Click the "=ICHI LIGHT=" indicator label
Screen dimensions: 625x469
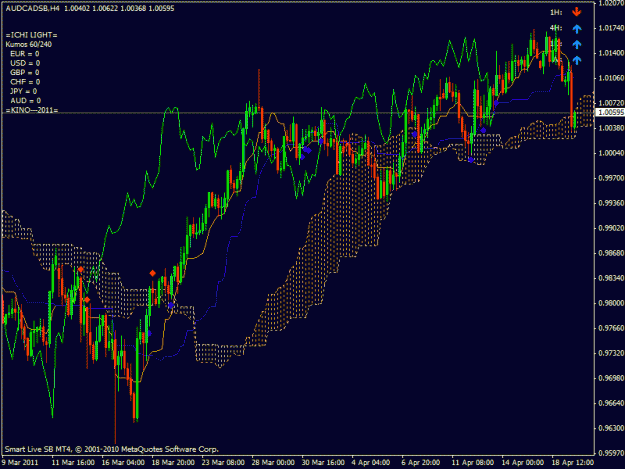(31, 35)
